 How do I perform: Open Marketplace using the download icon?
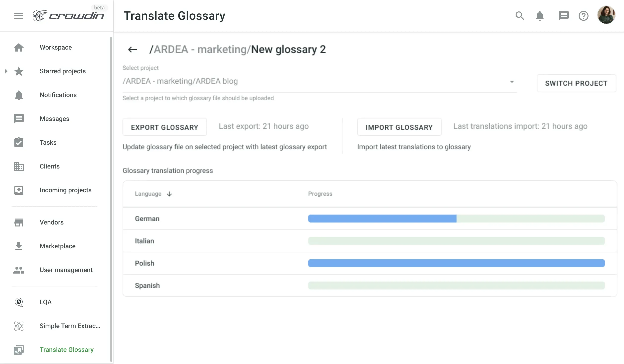19,246
